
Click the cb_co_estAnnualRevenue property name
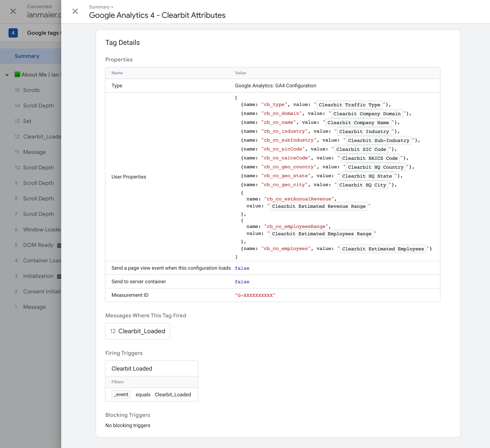299,199
